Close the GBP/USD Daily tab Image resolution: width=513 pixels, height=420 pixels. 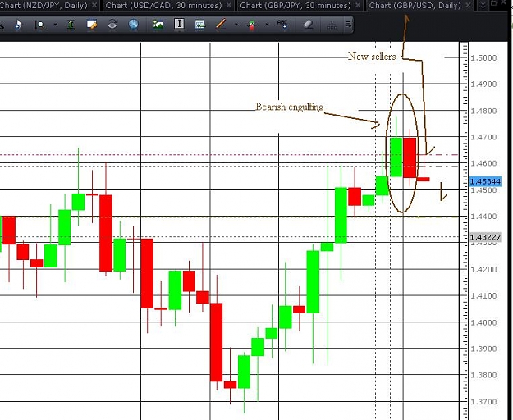468,5
